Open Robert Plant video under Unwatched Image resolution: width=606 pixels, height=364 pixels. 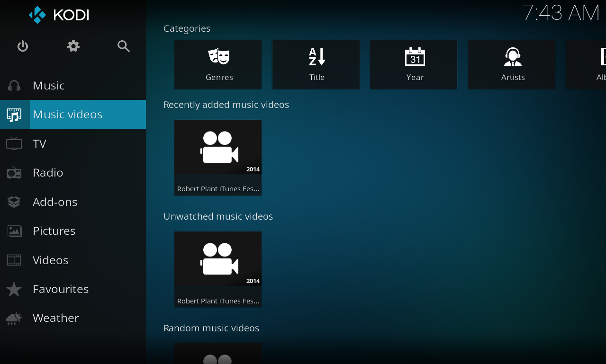coord(218,269)
